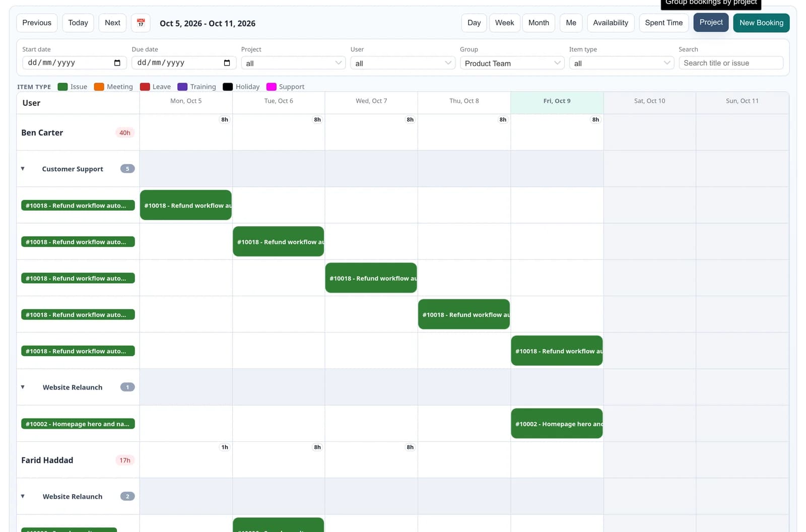The image size is (806, 532).
Task: Switch to Week view
Action: [504, 23]
